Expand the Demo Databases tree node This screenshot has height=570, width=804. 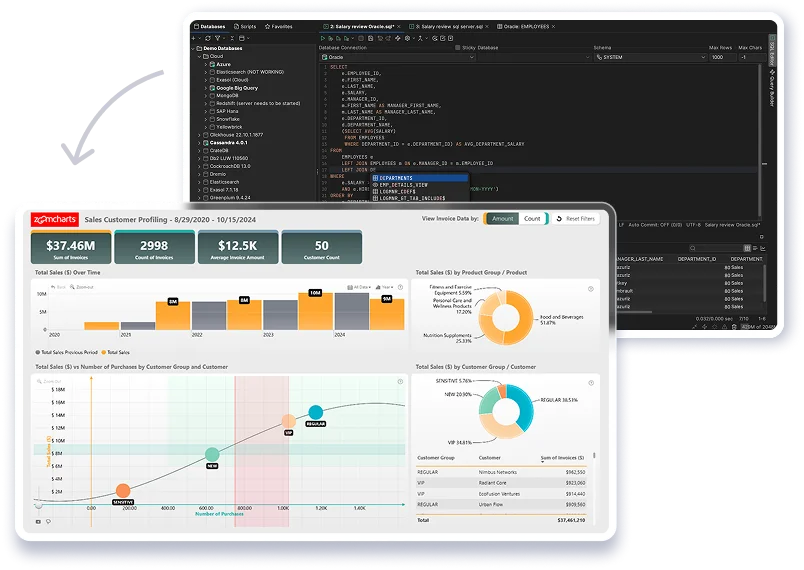[194, 47]
